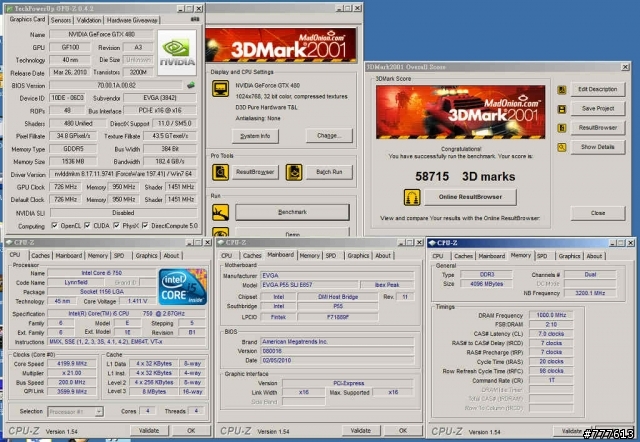The width and height of the screenshot is (640, 442).
Task: Toggle the PhysX checkbox in GPU-Z
Action: point(117,225)
